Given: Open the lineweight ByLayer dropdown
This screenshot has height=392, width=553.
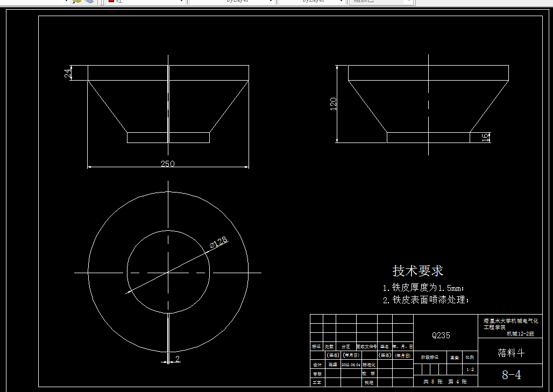Looking at the screenshot, I should coord(311,2).
